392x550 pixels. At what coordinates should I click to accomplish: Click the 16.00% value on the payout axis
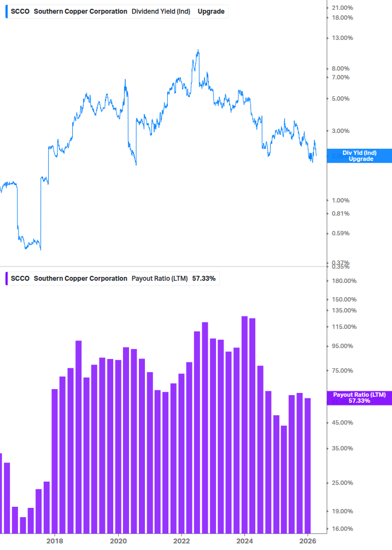[342, 529]
